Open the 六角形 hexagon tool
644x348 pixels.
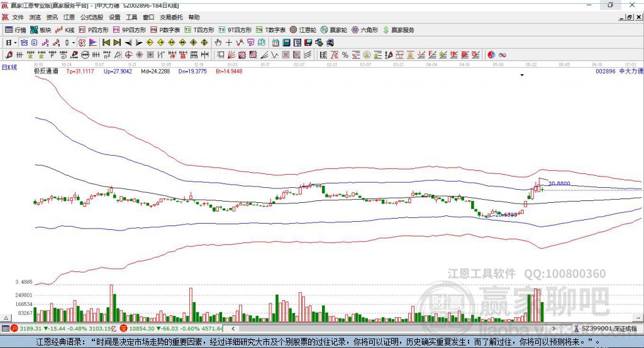point(365,30)
